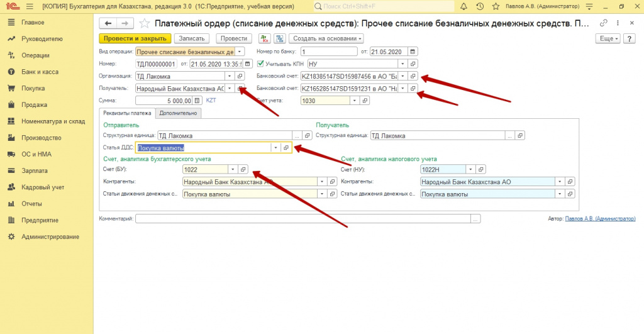Toggle Учитывать КПН checkbox
This screenshot has width=644, height=334.
(x=260, y=64)
